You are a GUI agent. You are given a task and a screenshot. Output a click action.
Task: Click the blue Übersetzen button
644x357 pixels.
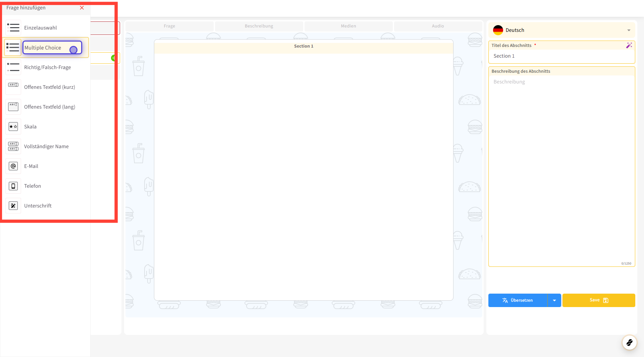coord(518,300)
